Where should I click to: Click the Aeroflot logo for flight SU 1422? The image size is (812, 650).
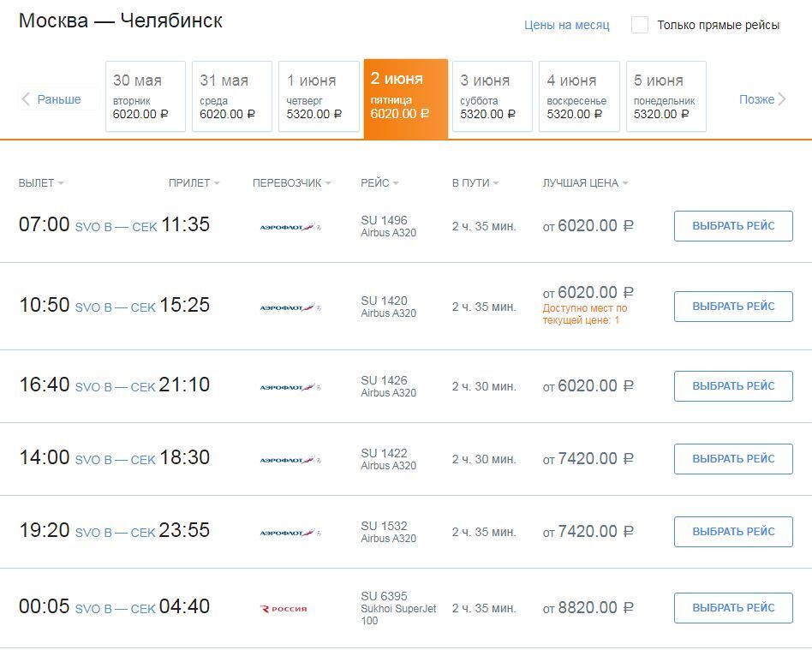[290, 460]
